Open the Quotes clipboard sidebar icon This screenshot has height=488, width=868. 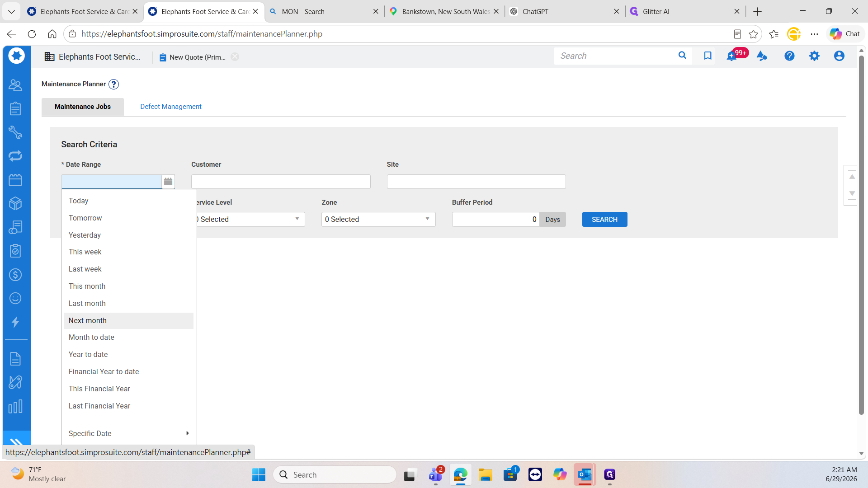(15, 108)
